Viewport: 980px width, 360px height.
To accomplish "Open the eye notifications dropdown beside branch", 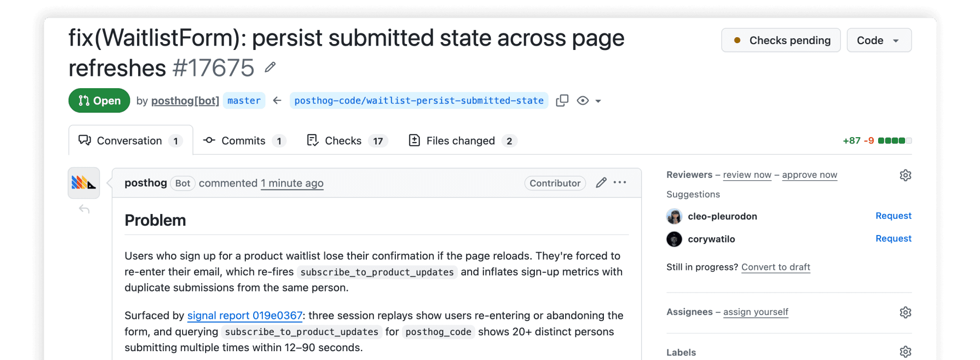I will point(589,100).
